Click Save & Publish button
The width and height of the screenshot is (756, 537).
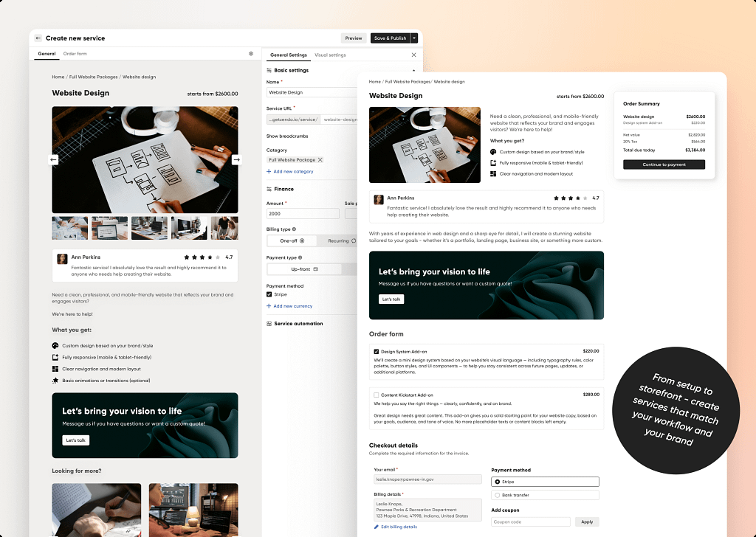390,38
